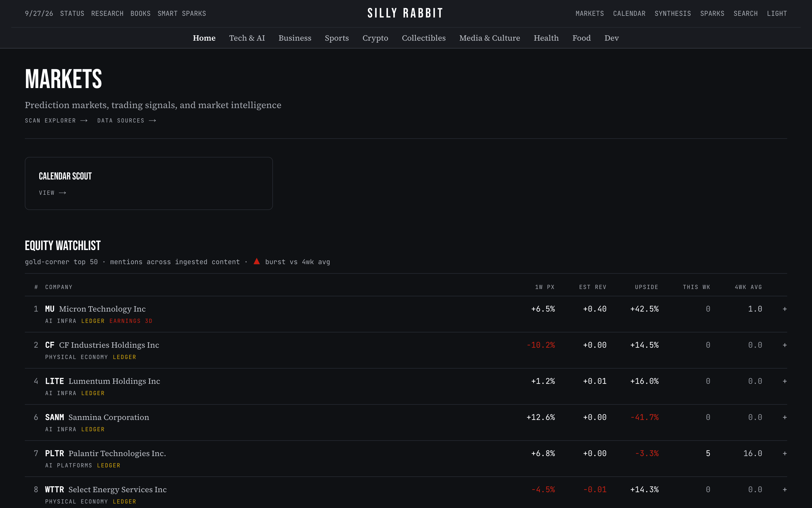The height and width of the screenshot is (508, 812).
Task: Open the Dev section tab
Action: click(x=611, y=38)
